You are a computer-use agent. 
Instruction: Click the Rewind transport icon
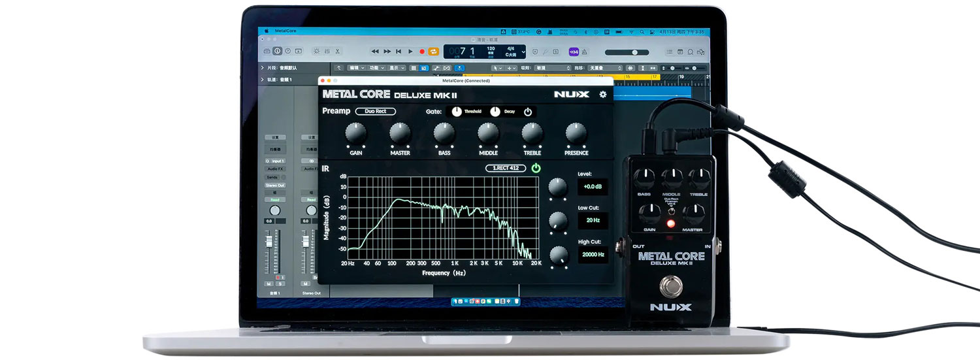pyautogui.click(x=375, y=51)
